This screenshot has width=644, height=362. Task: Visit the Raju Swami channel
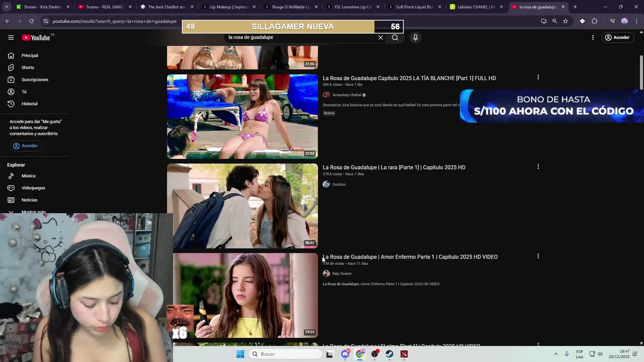pyautogui.click(x=342, y=274)
